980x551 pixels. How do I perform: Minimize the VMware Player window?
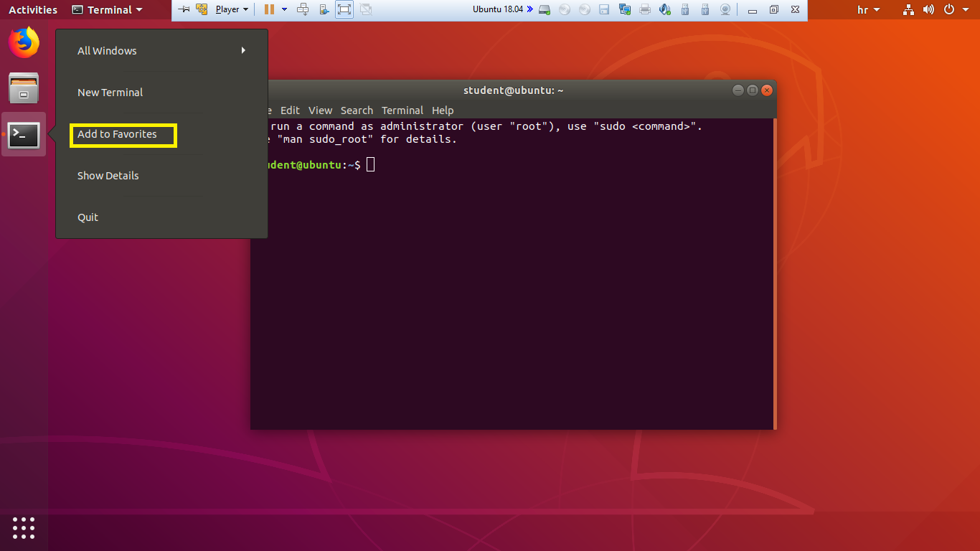pos(752,10)
